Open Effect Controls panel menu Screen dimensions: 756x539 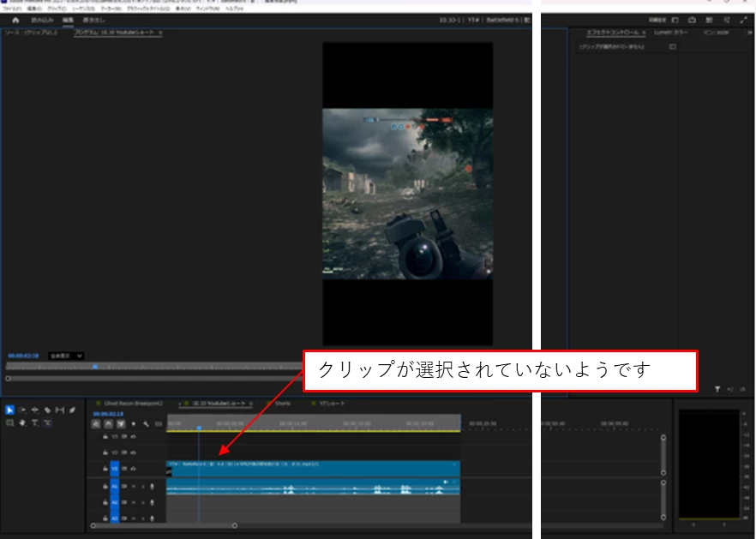point(644,33)
